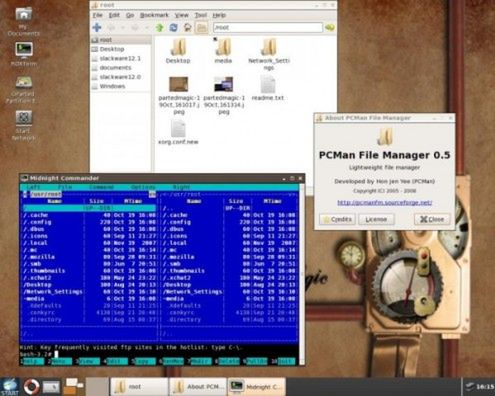Open Options menu in Midnight Commander
The width and height of the screenshot is (495, 396).
click(x=143, y=187)
